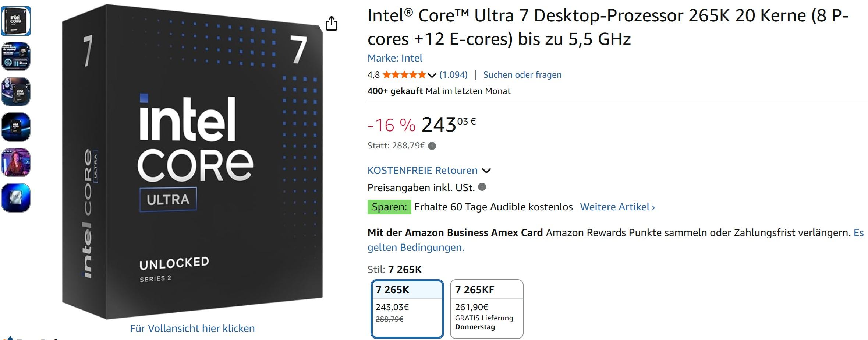Viewport: 868px width, 340px height.
Task: Select the thumbnail showing a woman with headphones
Action: (16, 162)
